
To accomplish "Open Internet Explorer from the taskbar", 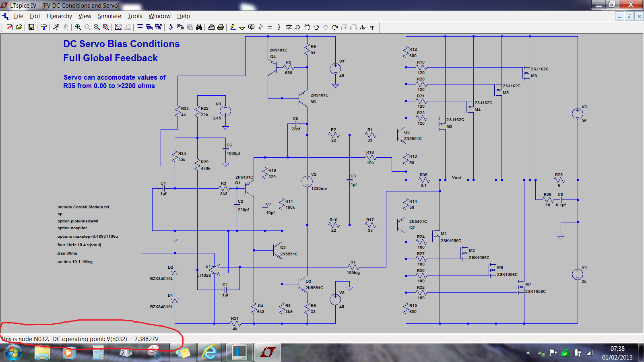I will point(210,353).
